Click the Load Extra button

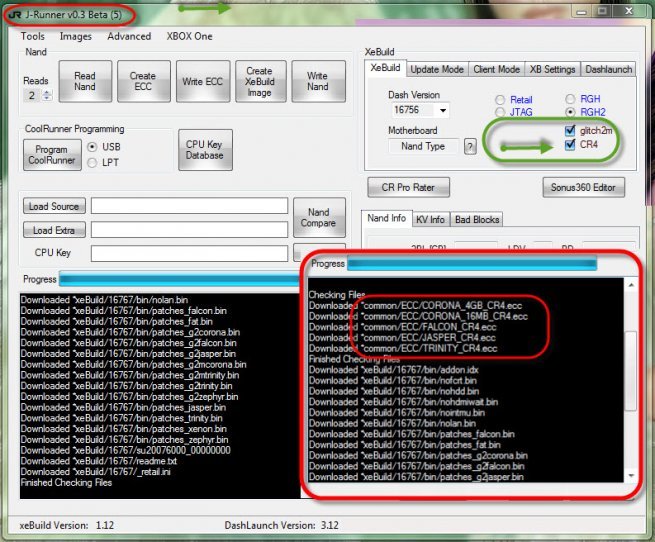[54, 230]
